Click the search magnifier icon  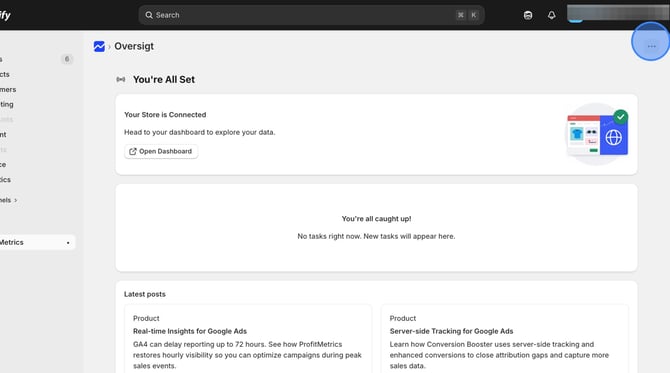pos(149,15)
